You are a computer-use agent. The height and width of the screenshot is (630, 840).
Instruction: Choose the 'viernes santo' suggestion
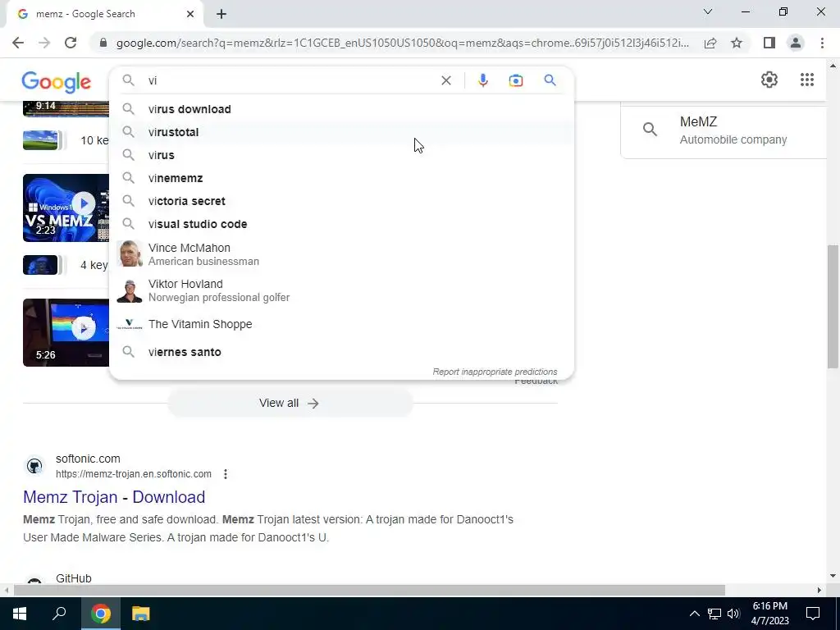click(342, 352)
